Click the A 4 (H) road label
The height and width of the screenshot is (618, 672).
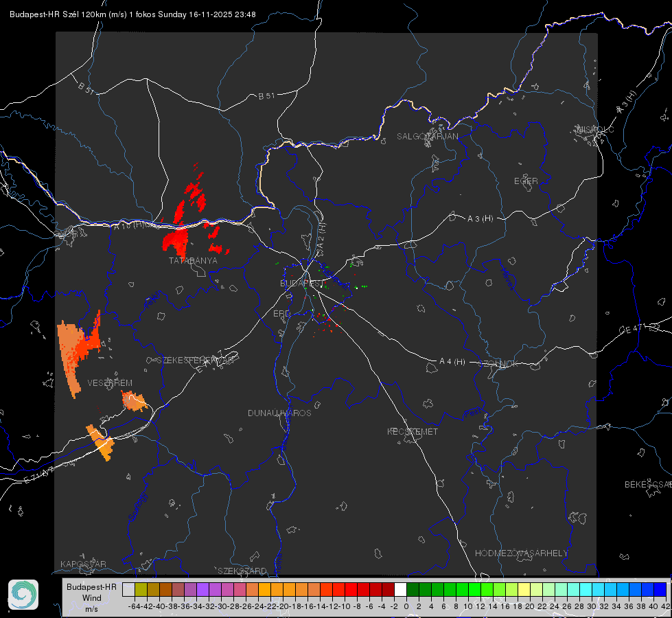point(452,362)
